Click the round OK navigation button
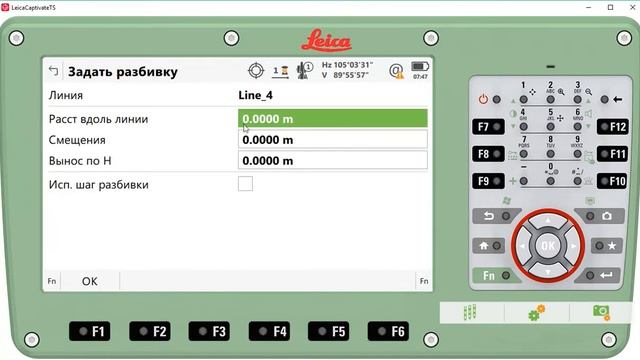This screenshot has width=640, height=360. pyautogui.click(x=548, y=246)
